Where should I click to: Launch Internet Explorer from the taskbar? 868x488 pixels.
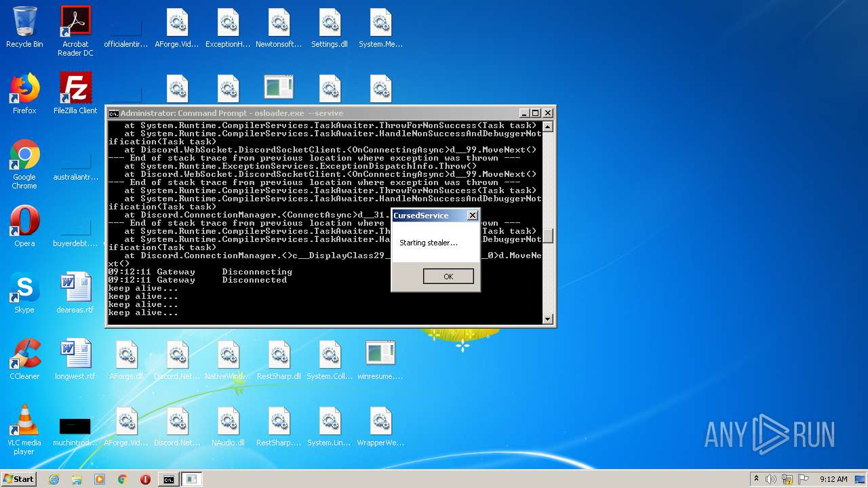coord(54,479)
